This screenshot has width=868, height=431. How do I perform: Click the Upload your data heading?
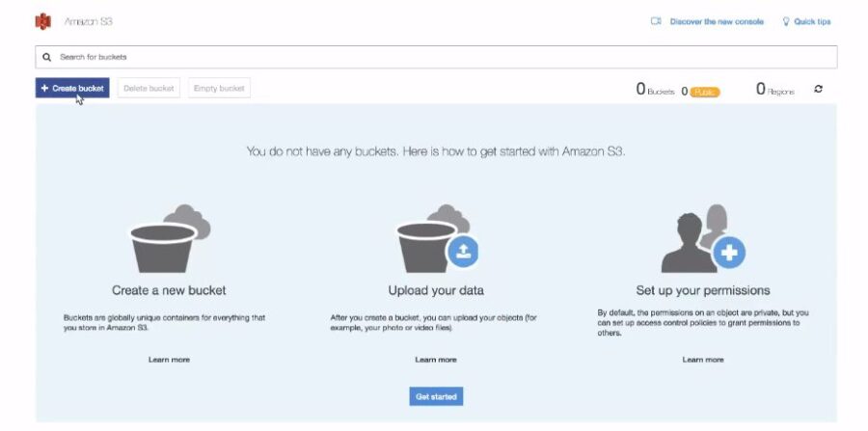(x=436, y=290)
